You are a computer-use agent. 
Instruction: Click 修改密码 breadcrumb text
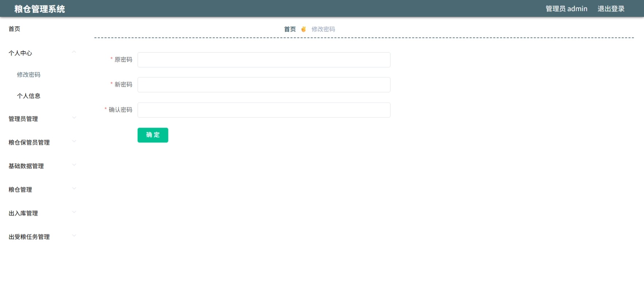[x=323, y=29]
